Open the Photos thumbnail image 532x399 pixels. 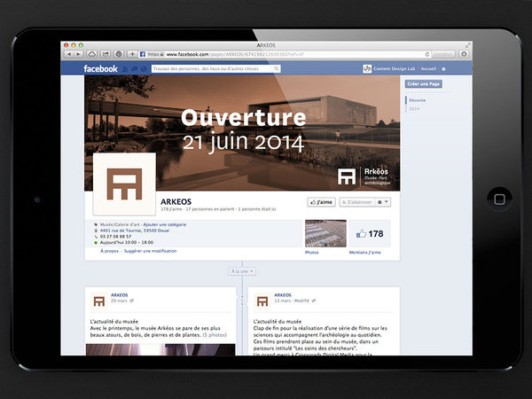325,233
